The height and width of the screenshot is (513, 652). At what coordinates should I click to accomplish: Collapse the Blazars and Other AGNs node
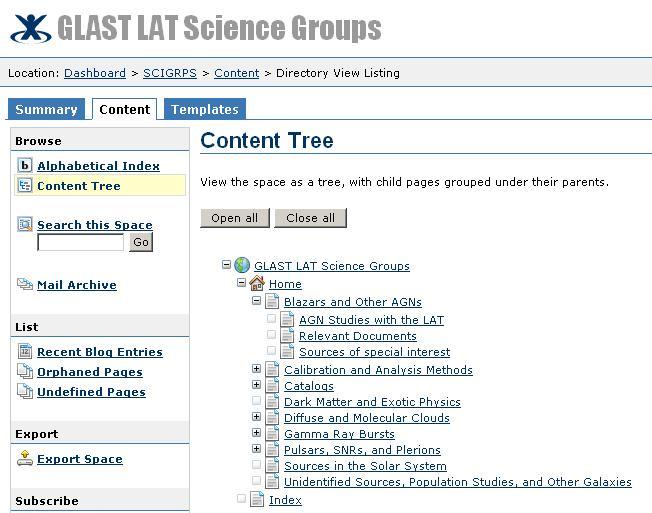pos(257,301)
